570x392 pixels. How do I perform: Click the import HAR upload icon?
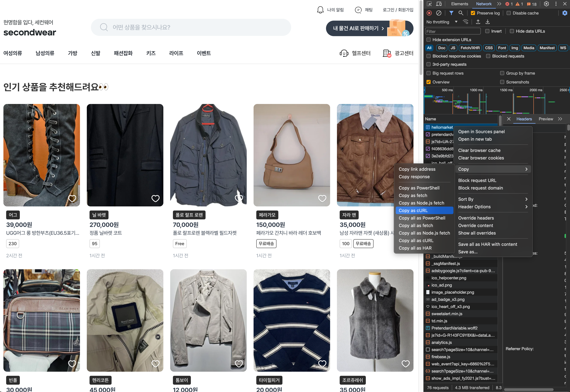(478, 22)
